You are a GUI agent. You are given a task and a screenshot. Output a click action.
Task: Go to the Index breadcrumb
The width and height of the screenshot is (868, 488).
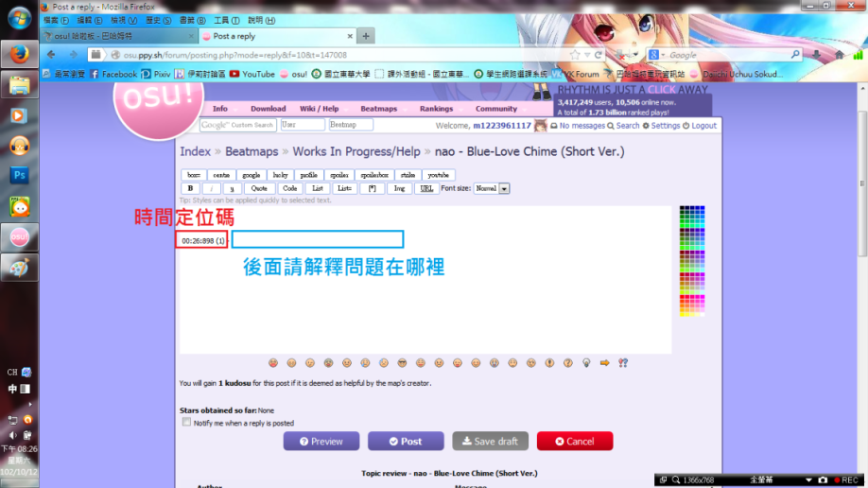195,151
